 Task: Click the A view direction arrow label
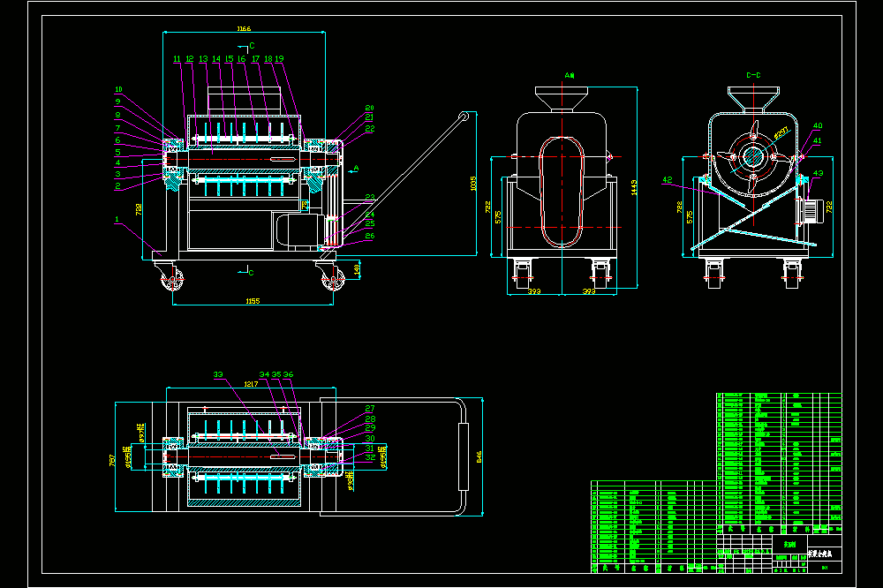tap(356, 168)
